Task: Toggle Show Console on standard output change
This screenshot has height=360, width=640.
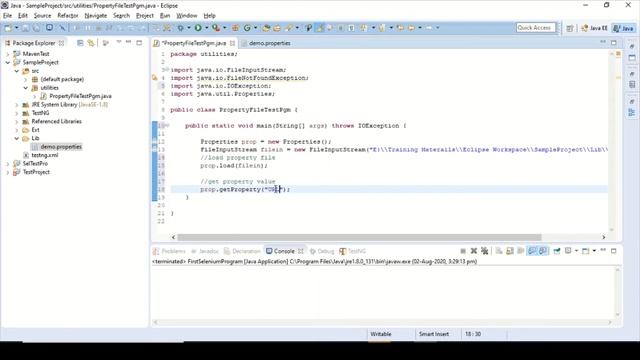Action: click(x=532, y=251)
